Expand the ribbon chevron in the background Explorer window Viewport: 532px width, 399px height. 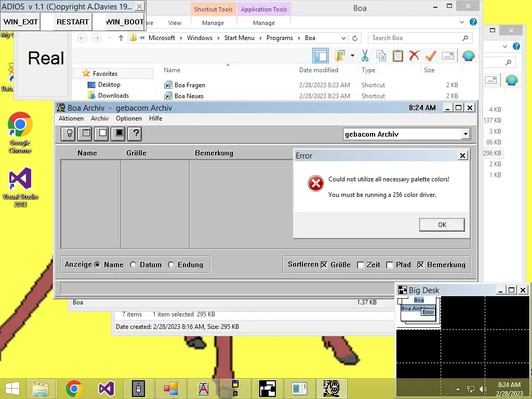click(505, 46)
